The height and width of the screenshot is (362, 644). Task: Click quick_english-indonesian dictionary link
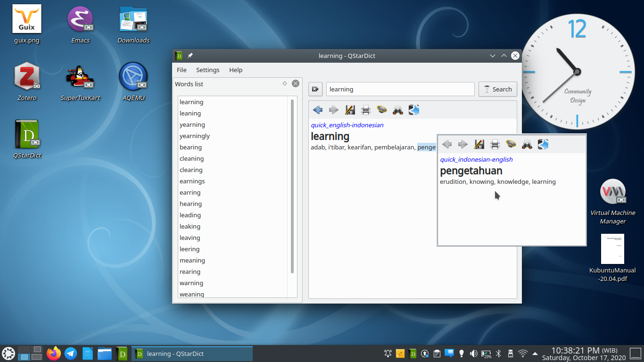[x=347, y=125]
